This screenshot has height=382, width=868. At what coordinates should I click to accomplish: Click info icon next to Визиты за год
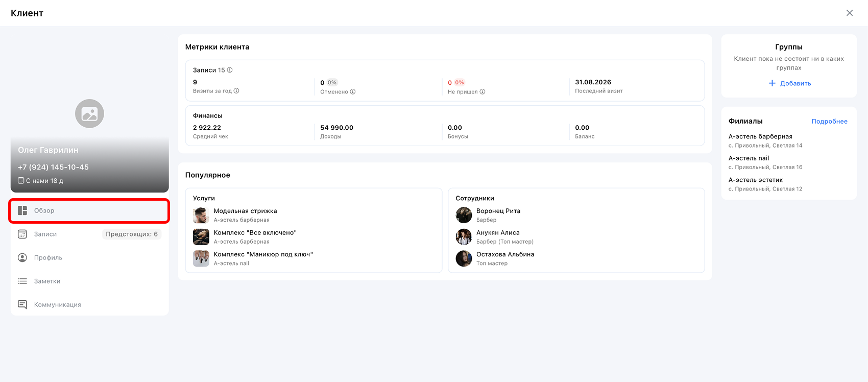coord(236,91)
